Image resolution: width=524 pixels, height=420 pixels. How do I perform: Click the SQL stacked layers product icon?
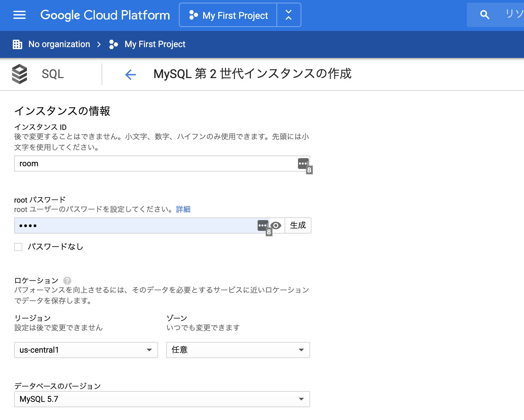click(20, 74)
